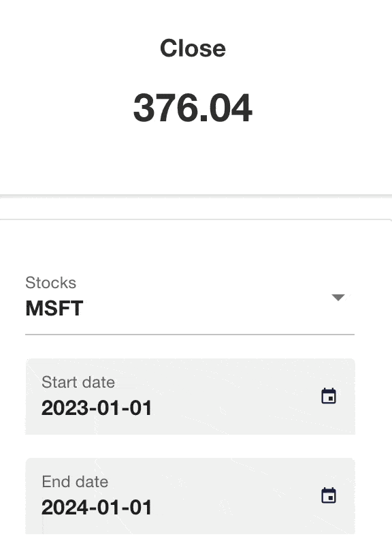Click the underline below the MSFT selector
Image resolution: width=392 pixels, height=556 pixels.
(x=190, y=334)
